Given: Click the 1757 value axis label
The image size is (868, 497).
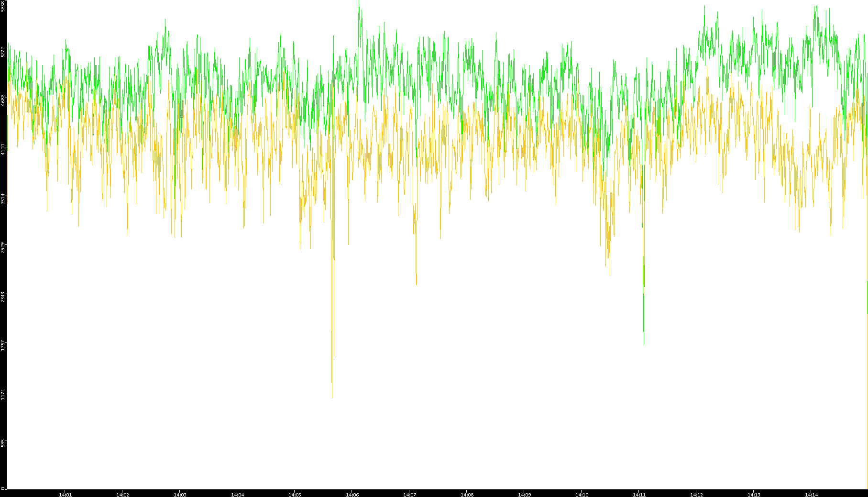Looking at the screenshot, I should (x=3, y=345).
